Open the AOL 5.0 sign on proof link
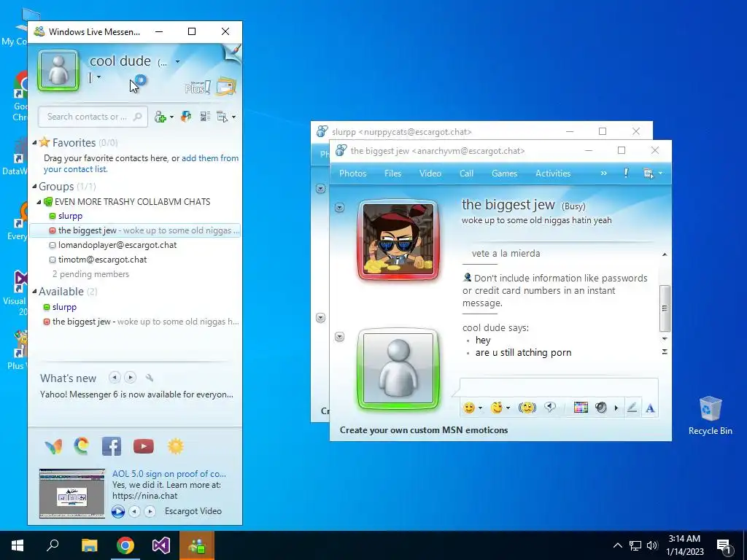Image resolution: width=747 pixels, height=560 pixels. [169, 474]
